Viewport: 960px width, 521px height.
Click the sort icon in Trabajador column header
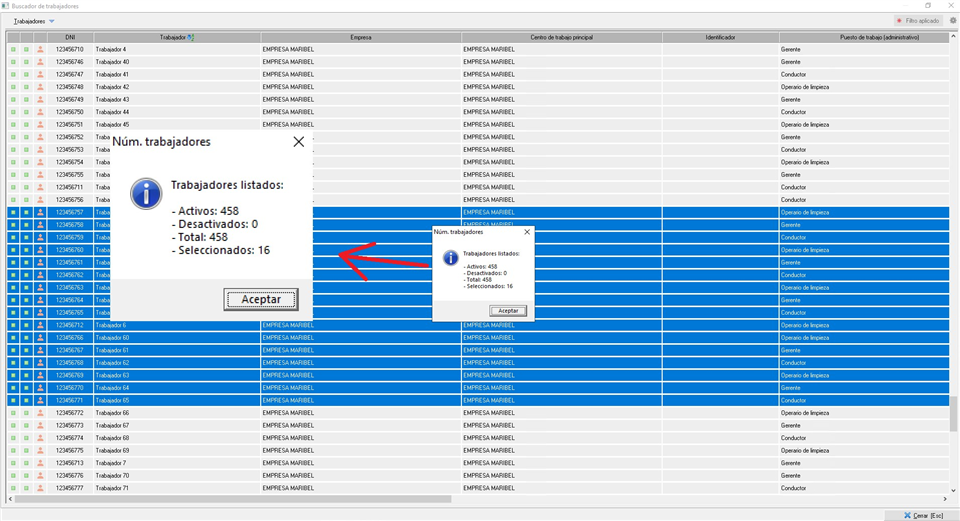point(190,38)
